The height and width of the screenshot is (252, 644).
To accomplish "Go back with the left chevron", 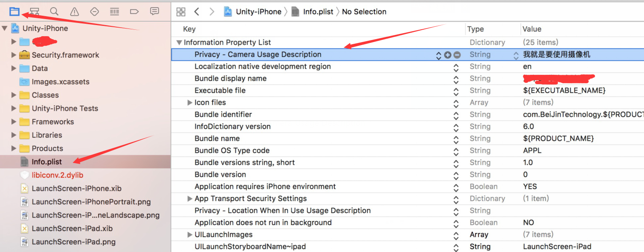I will click(x=196, y=12).
